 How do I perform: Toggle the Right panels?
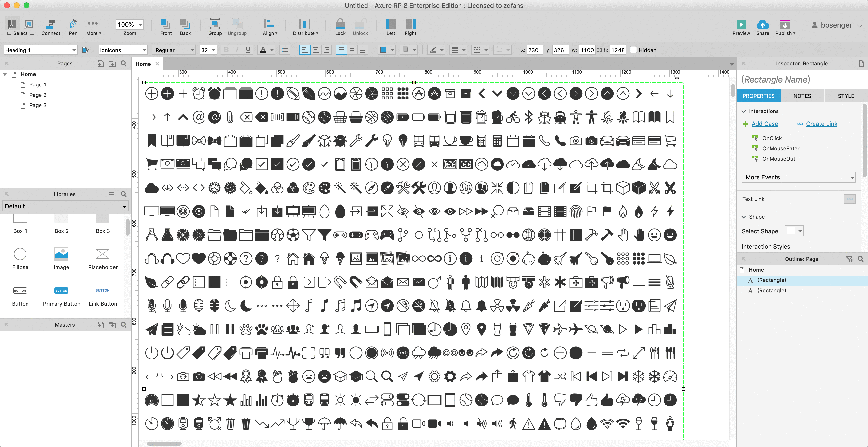pyautogui.click(x=410, y=27)
